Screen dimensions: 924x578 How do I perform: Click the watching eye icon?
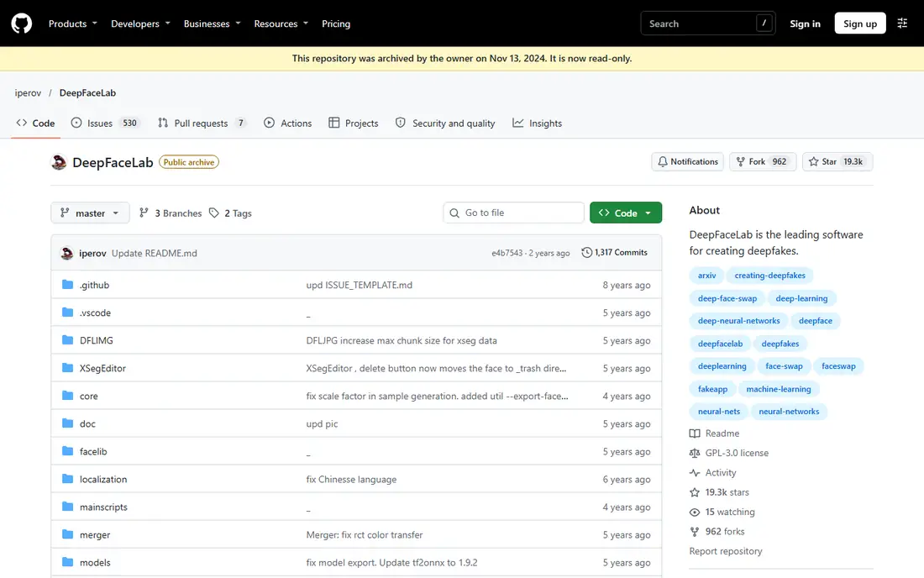(x=695, y=512)
